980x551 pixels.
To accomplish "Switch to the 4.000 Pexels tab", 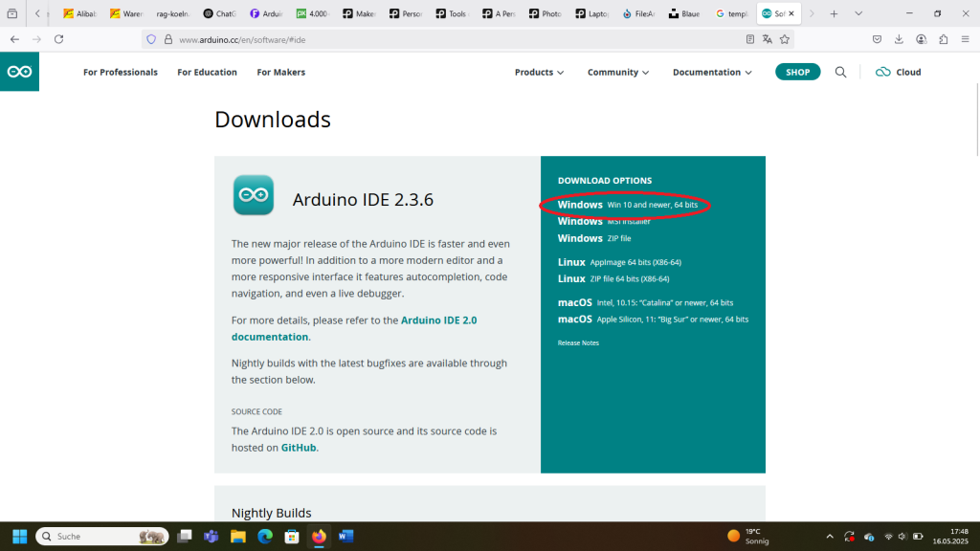I will pyautogui.click(x=313, y=13).
